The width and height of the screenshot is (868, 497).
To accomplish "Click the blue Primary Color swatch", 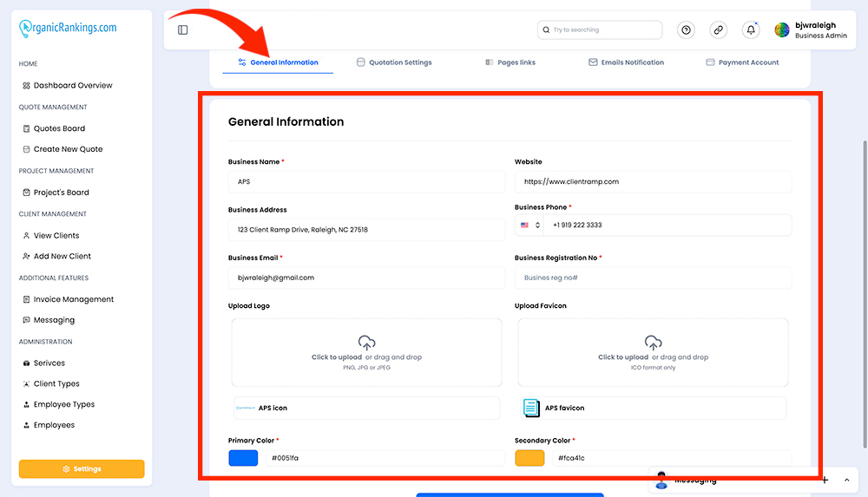I will 243,458.
